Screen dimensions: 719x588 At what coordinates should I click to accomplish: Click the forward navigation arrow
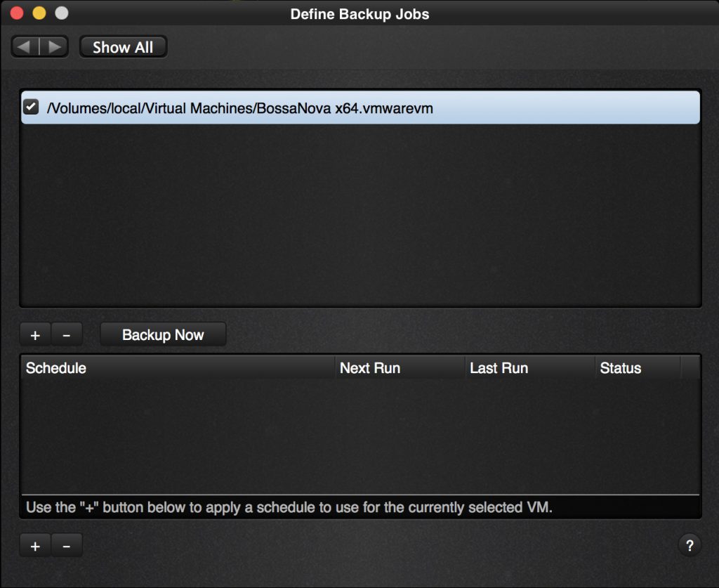[x=55, y=46]
